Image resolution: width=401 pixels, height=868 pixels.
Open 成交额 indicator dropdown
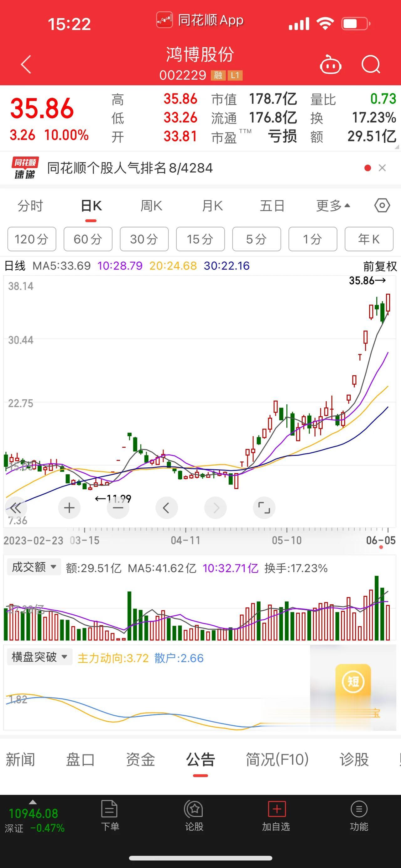(x=34, y=567)
